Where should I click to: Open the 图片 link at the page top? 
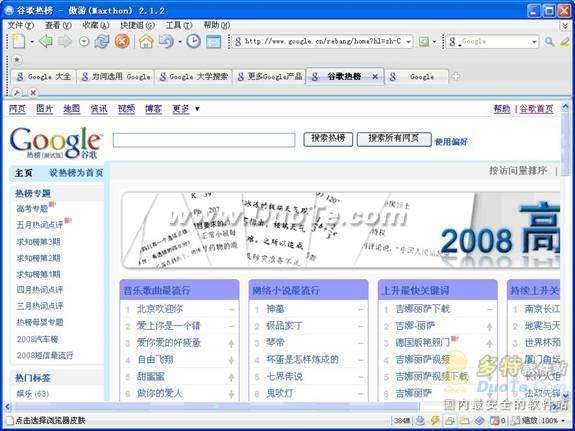point(44,109)
